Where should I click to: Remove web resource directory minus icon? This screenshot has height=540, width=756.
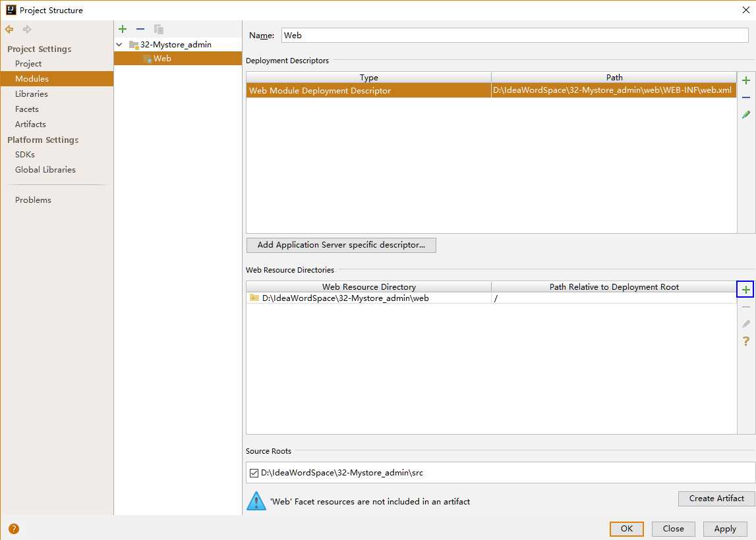point(746,307)
